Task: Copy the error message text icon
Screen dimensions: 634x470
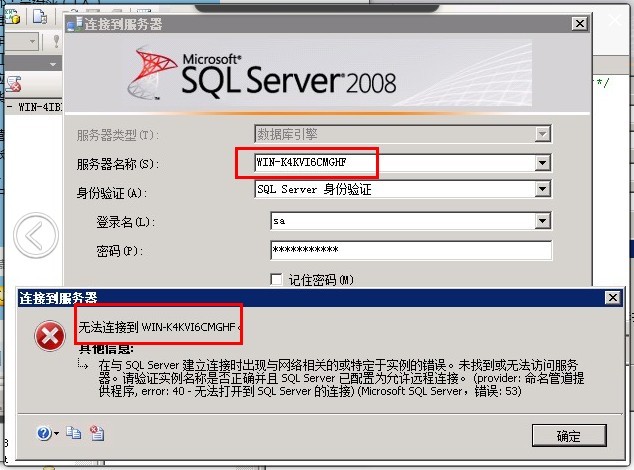Action: pyautogui.click(x=74, y=433)
